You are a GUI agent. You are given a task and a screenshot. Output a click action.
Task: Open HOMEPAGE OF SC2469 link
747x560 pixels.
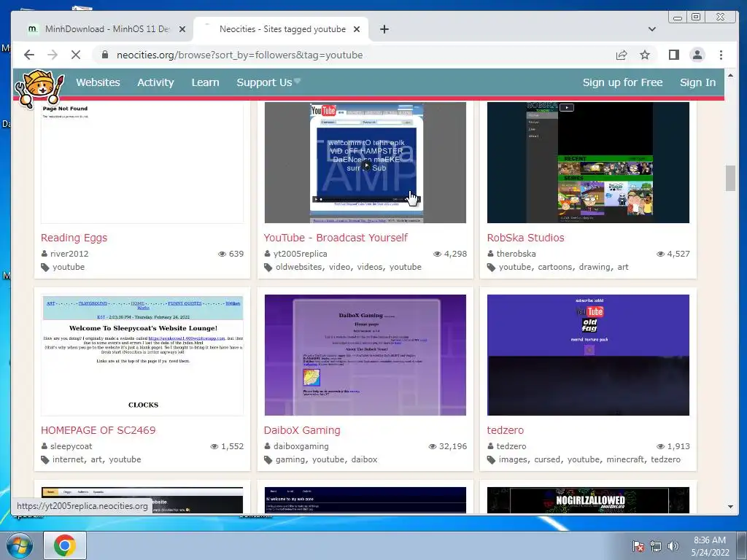click(x=98, y=430)
